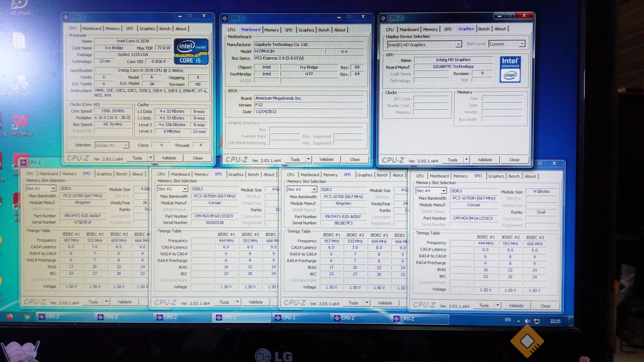Click the Windows Start orb
The image size is (644, 362).
(x=9, y=317)
